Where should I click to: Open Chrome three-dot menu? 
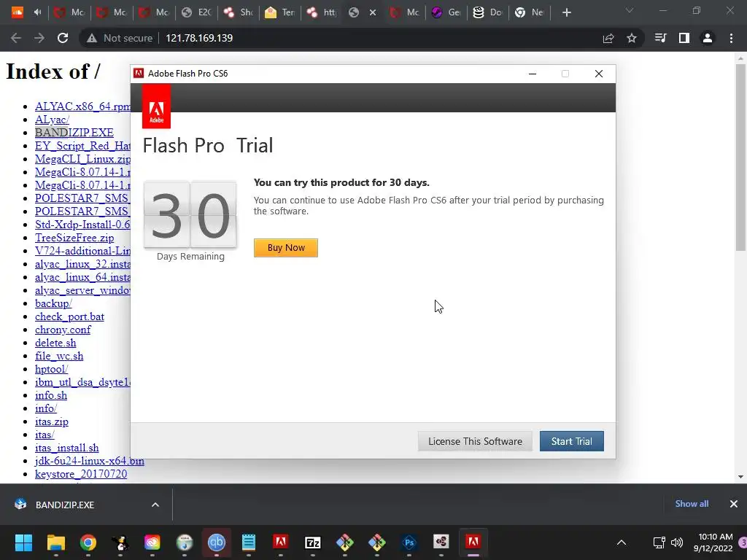[731, 38]
